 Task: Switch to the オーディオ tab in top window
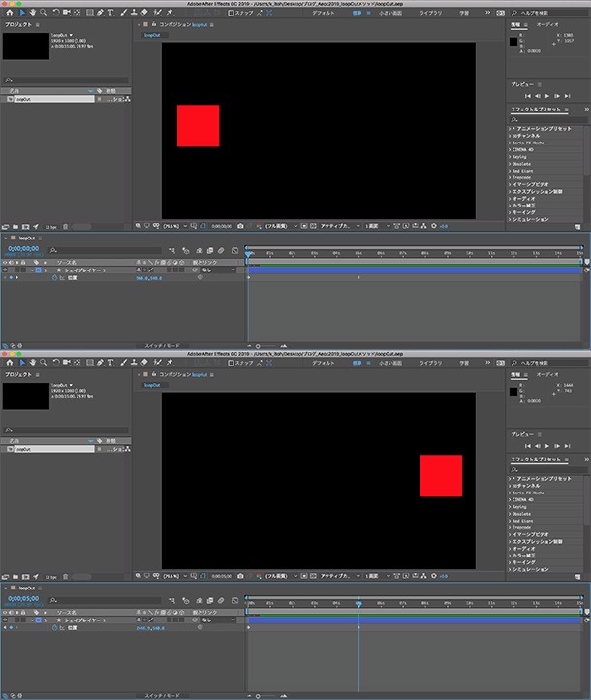pyautogui.click(x=547, y=24)
